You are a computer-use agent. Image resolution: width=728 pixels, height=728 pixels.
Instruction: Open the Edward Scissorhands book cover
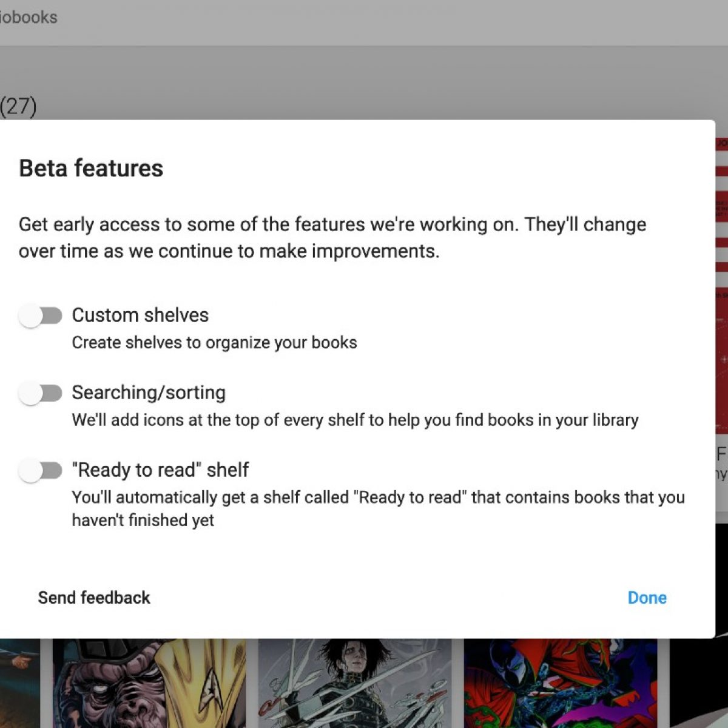pyautogui.click(x=354, y=682)
